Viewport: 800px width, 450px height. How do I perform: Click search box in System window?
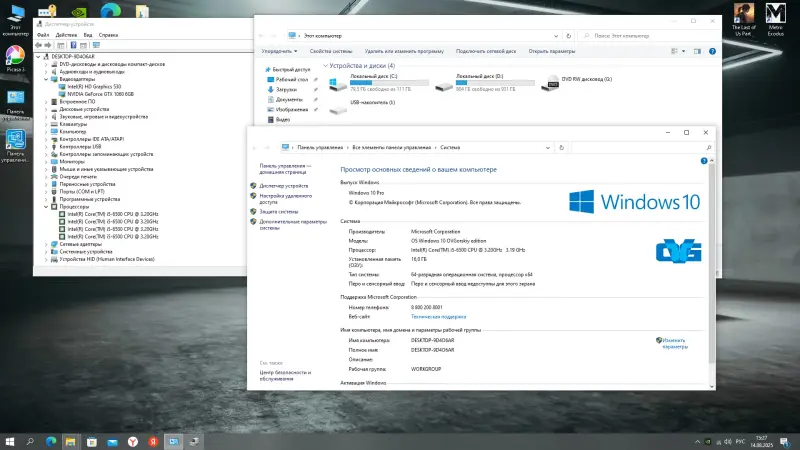click(x=642, y=147)
